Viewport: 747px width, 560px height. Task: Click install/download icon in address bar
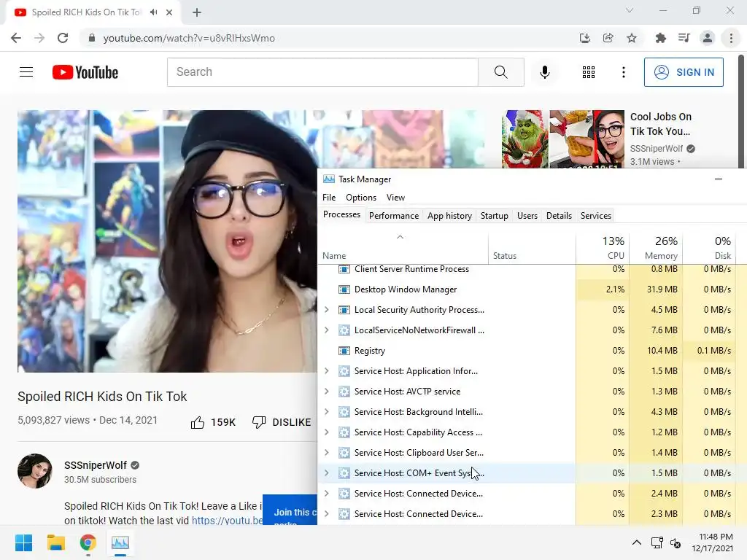pyautogui.click(x=584, y=38)
